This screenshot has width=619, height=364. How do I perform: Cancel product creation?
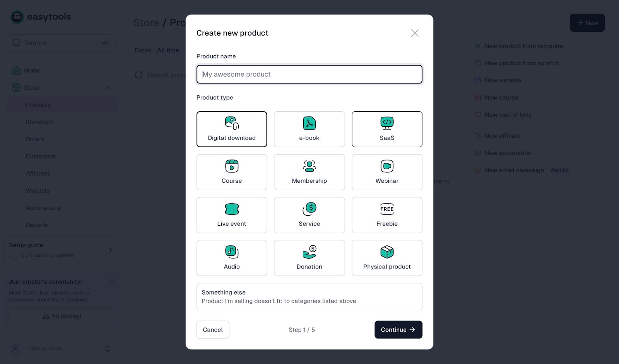coord(213,330)
